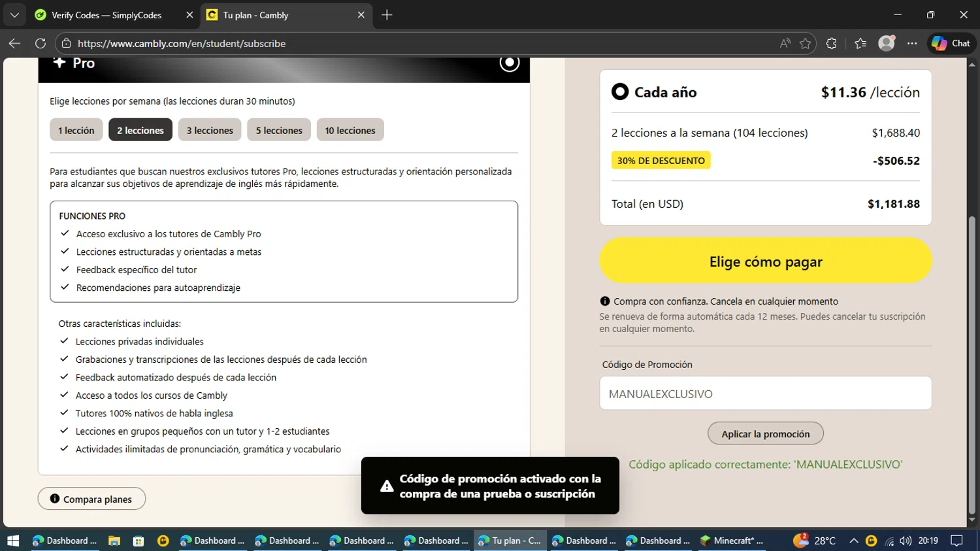Open the yellow circular app beside Microsoft Store
The width and height of the screenshot is (980, 551).
pos(163,541)
